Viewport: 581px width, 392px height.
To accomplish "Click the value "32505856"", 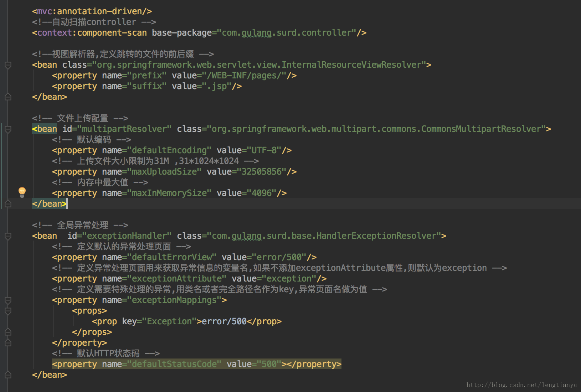I will pyautogui.click(x=262, y=172).
